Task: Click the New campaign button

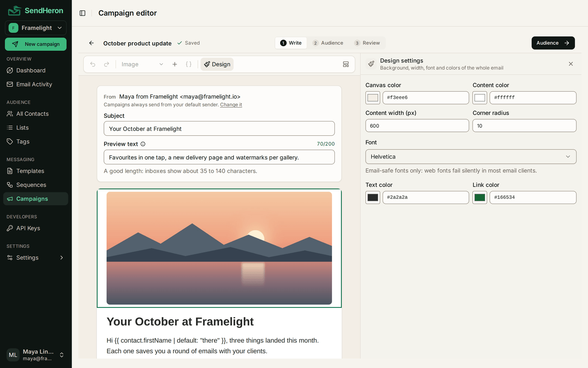Action: [x=36, y=44]
